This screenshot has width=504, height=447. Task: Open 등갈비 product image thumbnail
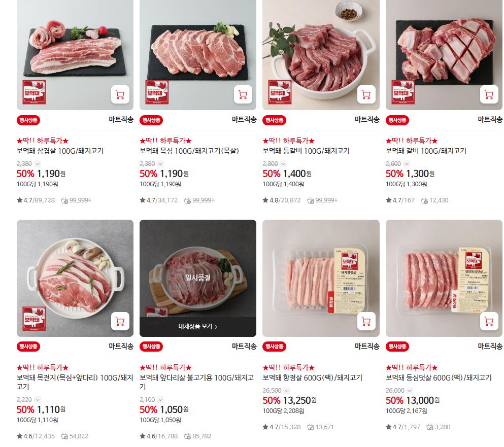coord(321,55)
